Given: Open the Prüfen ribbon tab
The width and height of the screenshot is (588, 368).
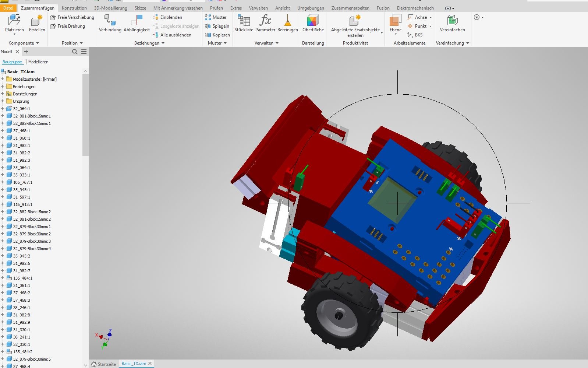Looking at the screenshot, I should [216, 8].
